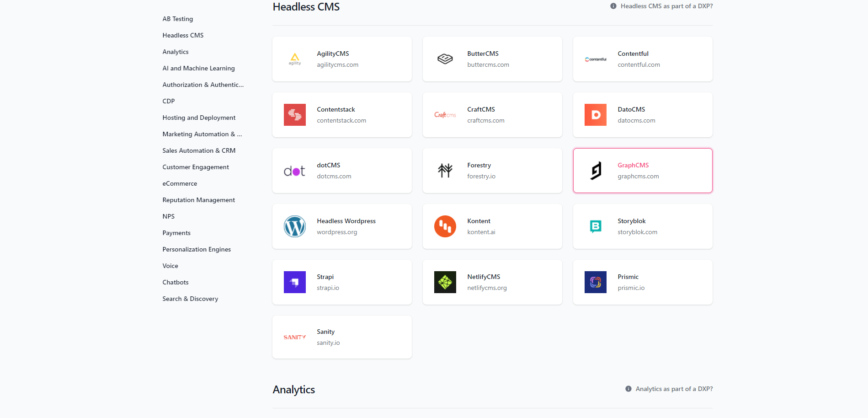Image resolution: width=868 pixels, height=418 pixels.
Task: Click strapi.io URL text
Action: click(x=328, y=288)
